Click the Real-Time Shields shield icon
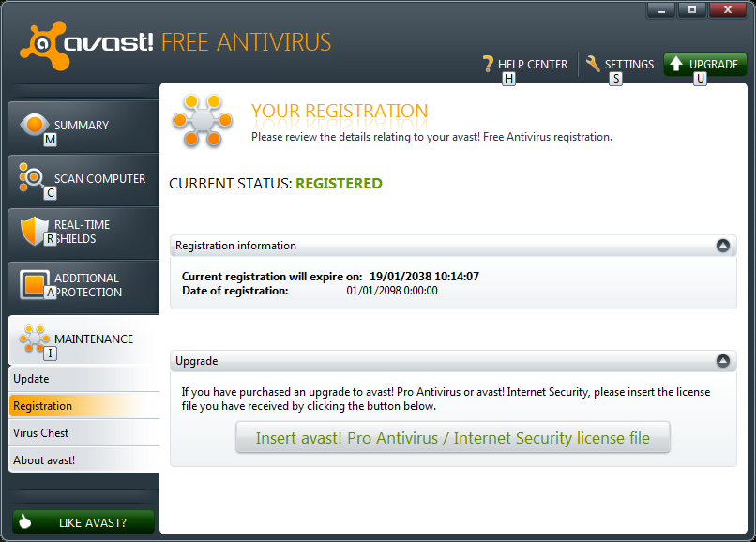The image size is (756, 542). click(x=33, y=230)
